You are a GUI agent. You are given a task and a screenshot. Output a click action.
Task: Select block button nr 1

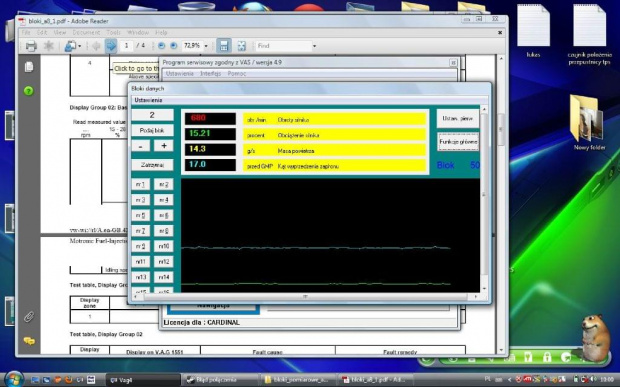pyautogui.click(x=140, y=185)
